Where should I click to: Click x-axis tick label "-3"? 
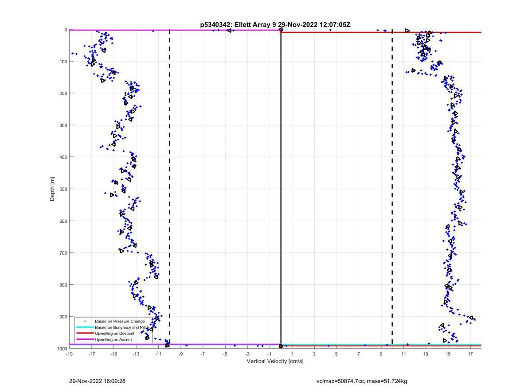coord(247,354)
